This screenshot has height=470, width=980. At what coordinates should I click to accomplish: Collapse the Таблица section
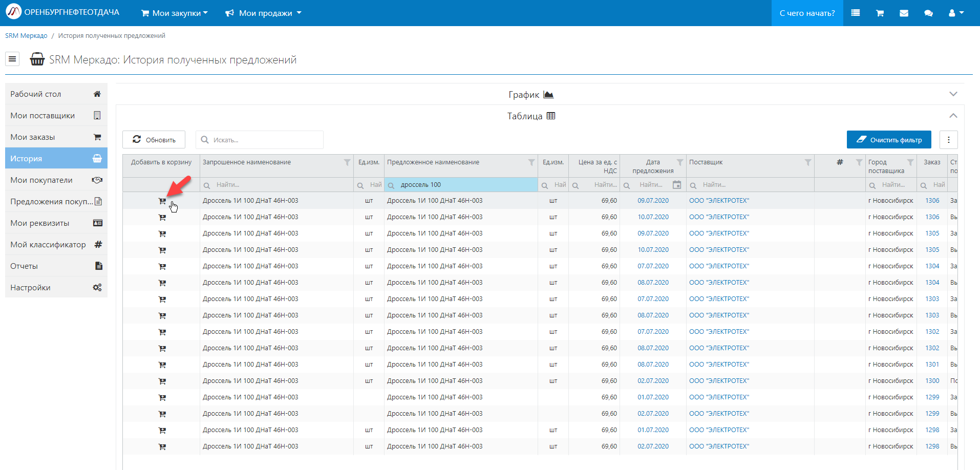point(953,116)
